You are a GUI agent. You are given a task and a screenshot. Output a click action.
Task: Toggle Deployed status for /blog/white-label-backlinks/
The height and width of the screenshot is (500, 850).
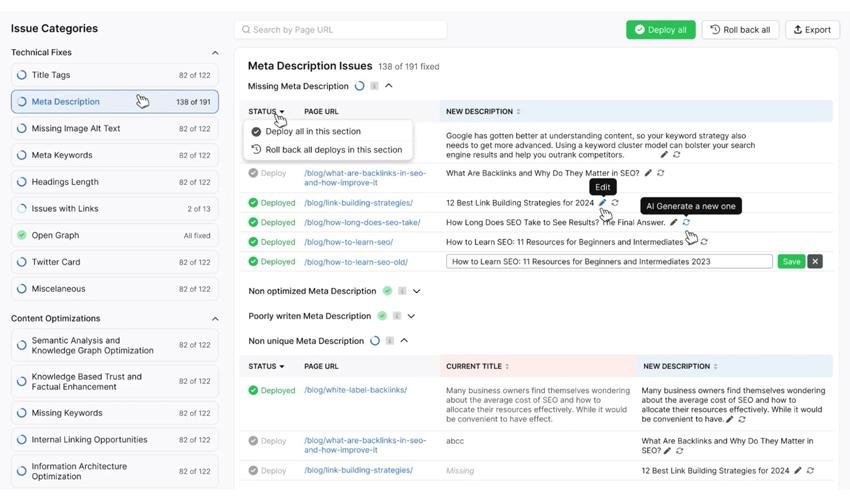[254, 390]
